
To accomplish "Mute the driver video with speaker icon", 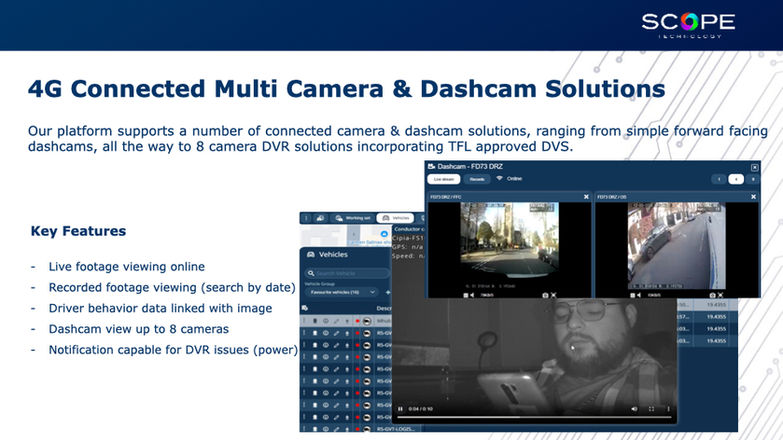I will (634, 409).
